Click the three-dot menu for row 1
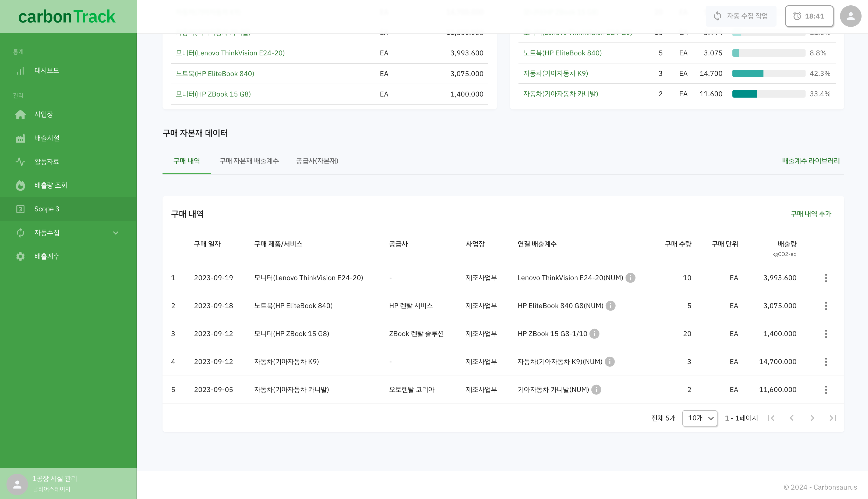The width and height of the screenshot is (868, 499). [x=826, y=278]
